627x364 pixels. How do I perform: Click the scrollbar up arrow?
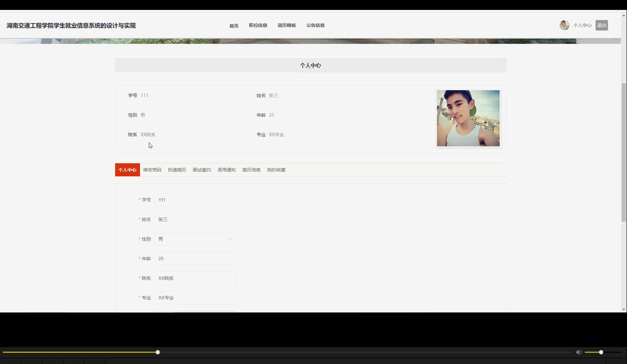624,15
